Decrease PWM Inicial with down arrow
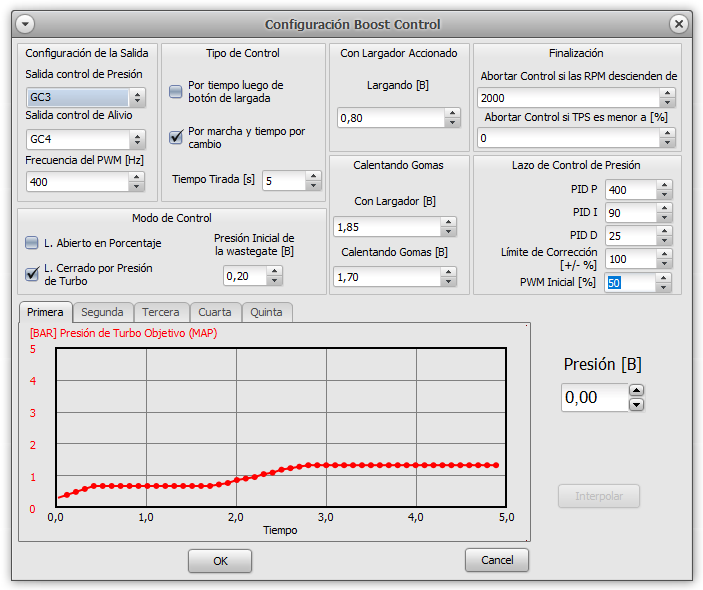The width and height of the screenshot is (703, 590). [664, 287]
